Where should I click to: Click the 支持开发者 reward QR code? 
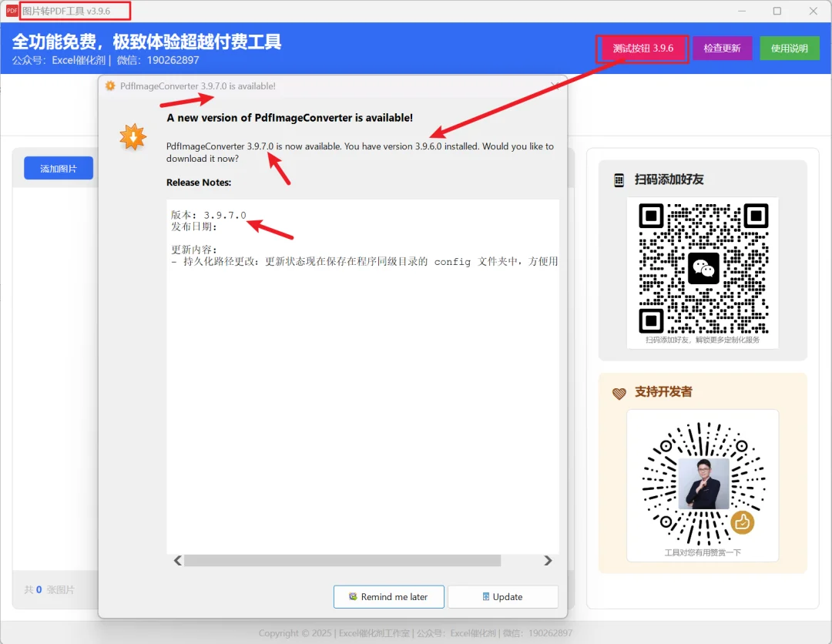703,483
